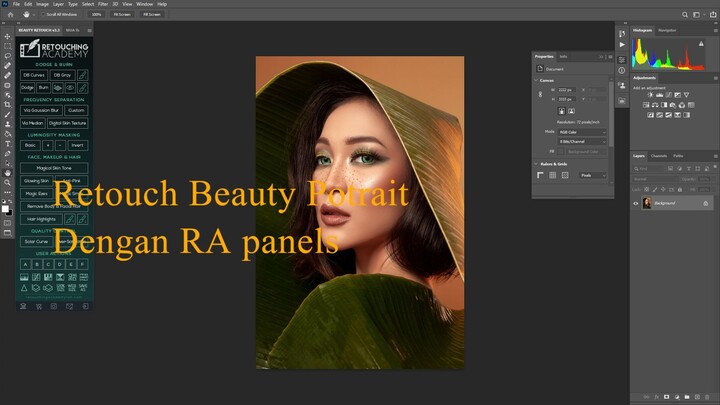Open the Image menu
The width and height of the screenshot is (720, 405).
click(x=42, y=4)
